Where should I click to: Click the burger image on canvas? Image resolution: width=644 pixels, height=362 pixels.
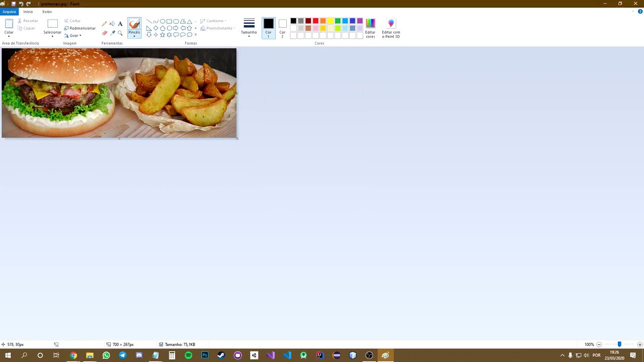[119, 93]
